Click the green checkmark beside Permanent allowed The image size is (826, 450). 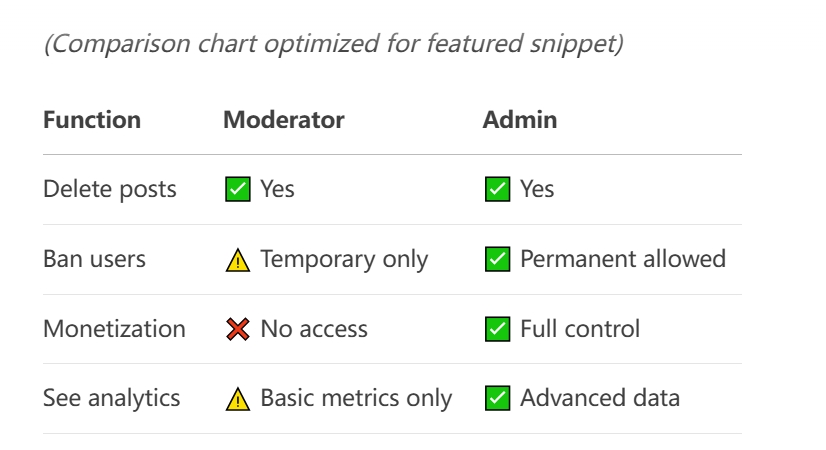point(497,259)
